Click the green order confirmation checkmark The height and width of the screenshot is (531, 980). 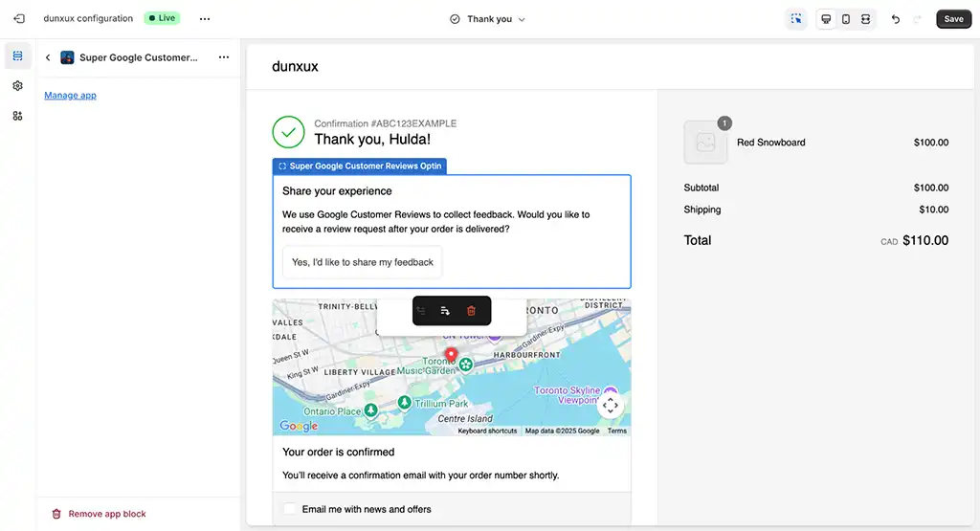click(288, 132)
